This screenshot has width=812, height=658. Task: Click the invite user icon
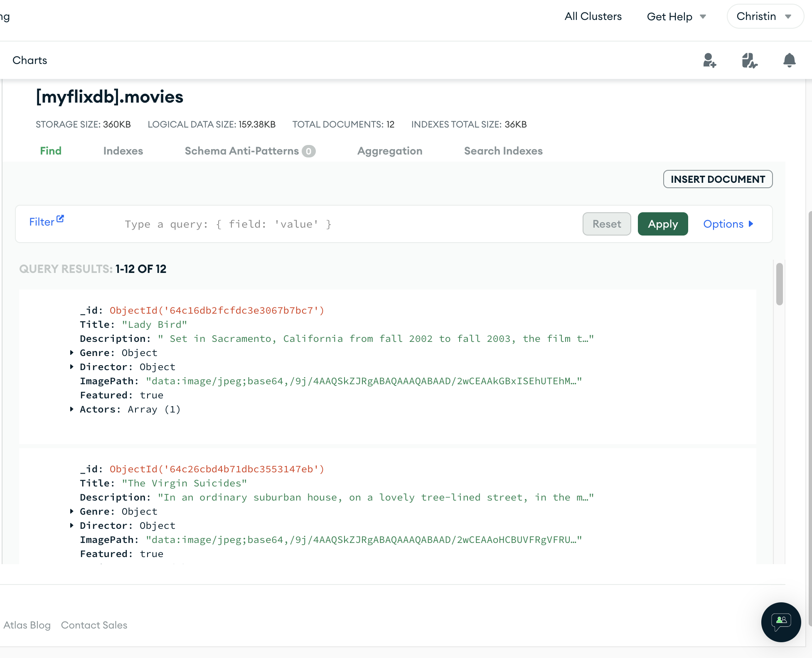point(709,60)
